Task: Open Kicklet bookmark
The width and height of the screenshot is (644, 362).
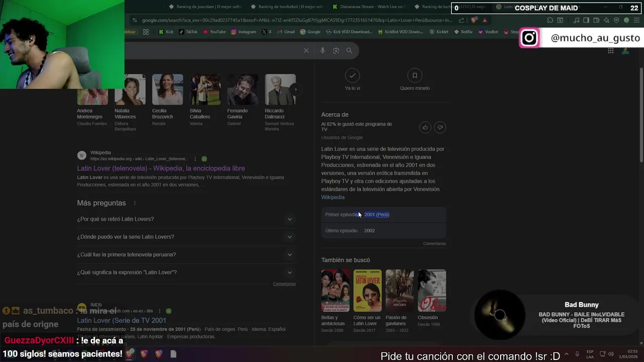Action: coord(439,32)
